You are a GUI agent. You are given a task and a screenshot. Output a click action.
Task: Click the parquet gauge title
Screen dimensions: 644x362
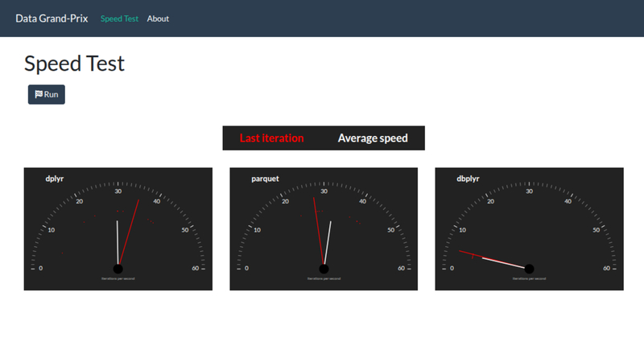(x=265, y=179)
